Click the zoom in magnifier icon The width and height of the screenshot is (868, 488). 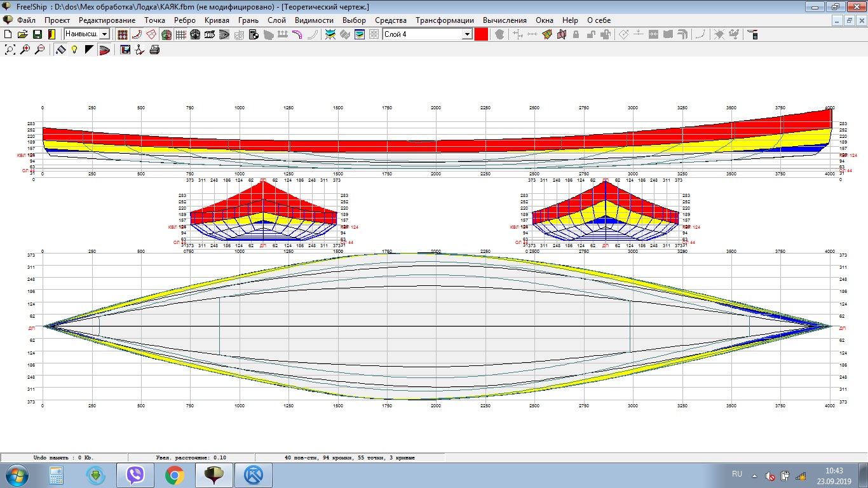coord(25,50)
